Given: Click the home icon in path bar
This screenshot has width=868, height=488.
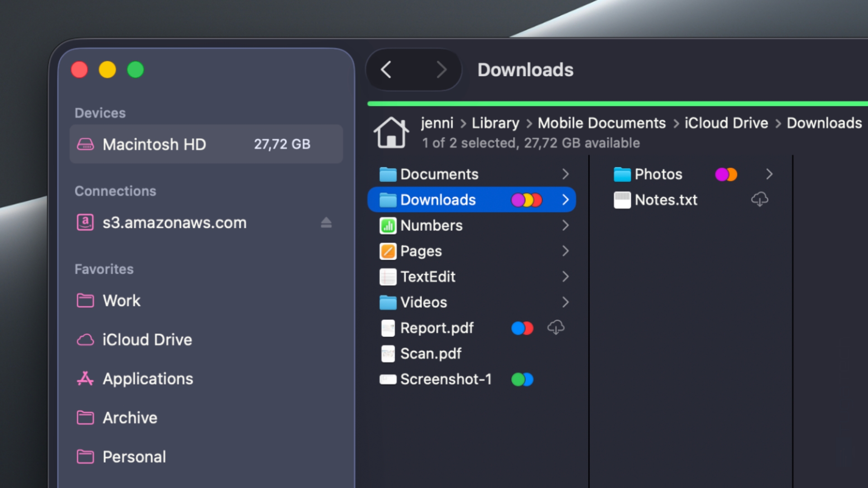Looking at the screenshot, I should click(x=391, y=133).
